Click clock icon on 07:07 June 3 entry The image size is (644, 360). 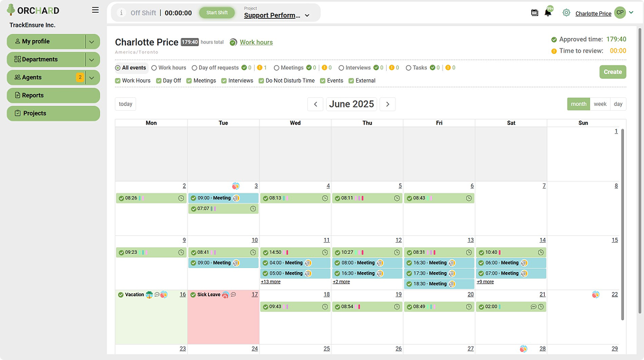tap(253, 209)
